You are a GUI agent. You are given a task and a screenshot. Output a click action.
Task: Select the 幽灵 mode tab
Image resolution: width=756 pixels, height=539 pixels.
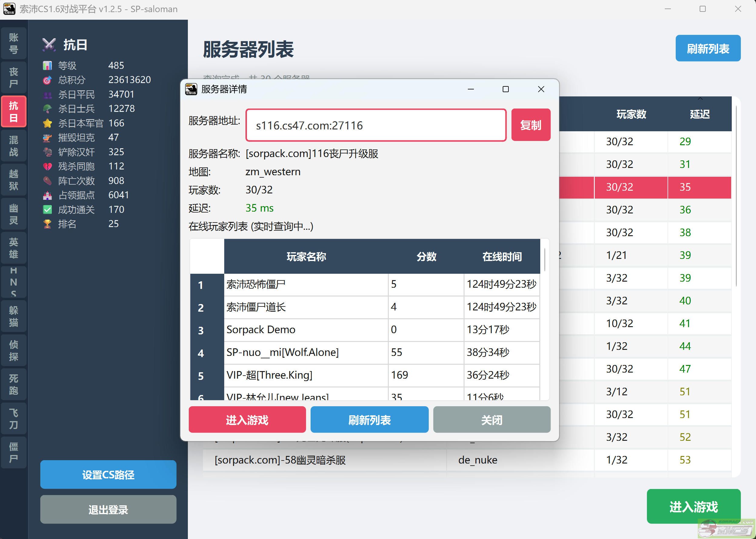(14, 214)
